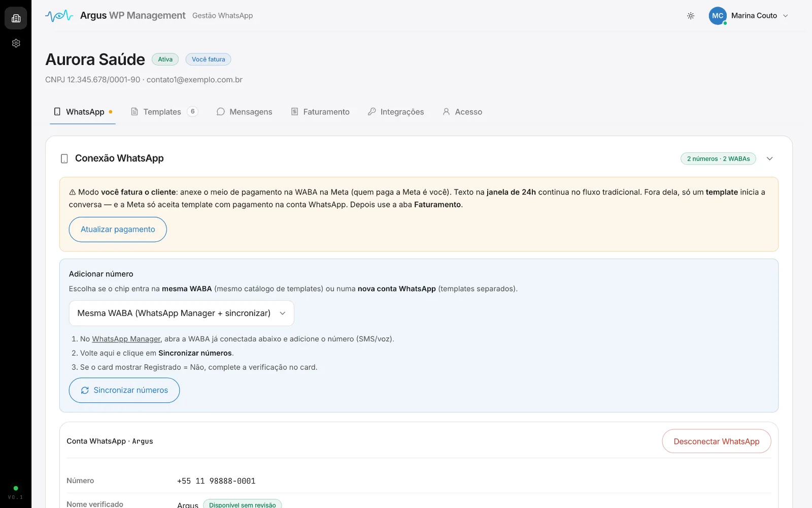
Task: Click the phone number +55 11 98888-0001
Action: 216,481
